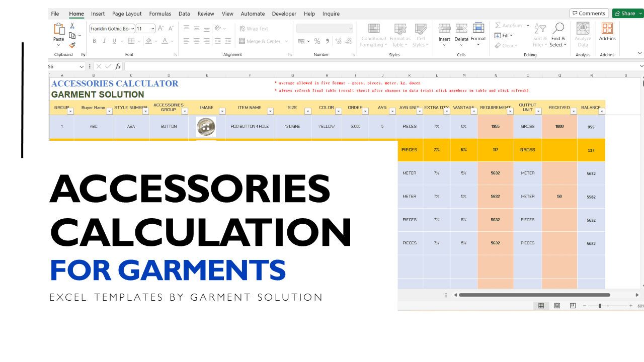The height and width of the screenshot is (362, 644).
Task: Switch to the Formulas ribbon tab
Action: point(160,14)
